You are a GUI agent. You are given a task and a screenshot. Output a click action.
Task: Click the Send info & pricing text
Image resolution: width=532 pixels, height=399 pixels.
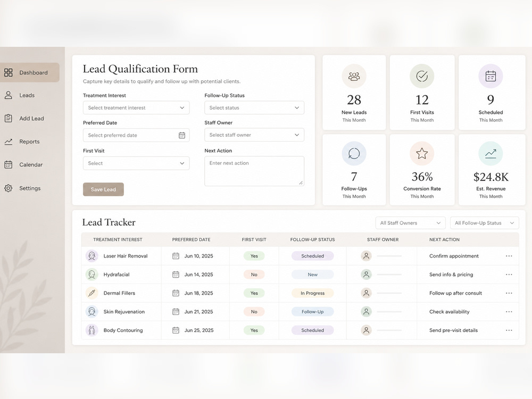(451, 275)
